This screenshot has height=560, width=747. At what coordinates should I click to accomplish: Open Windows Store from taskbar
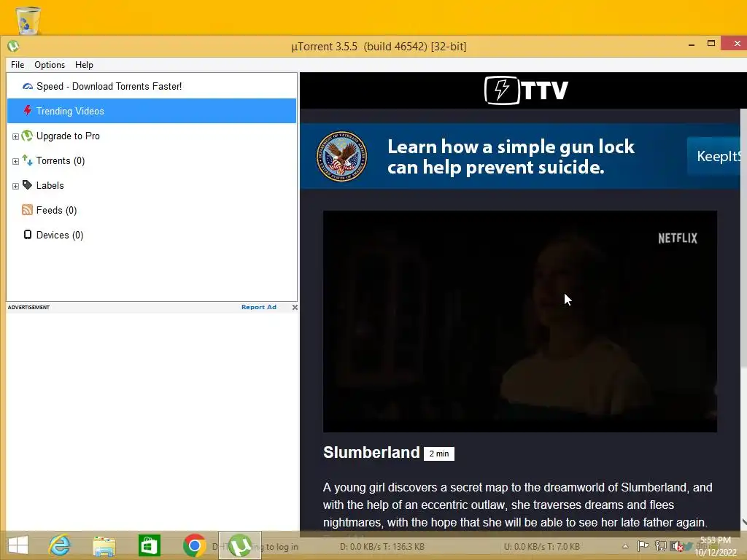149,545
